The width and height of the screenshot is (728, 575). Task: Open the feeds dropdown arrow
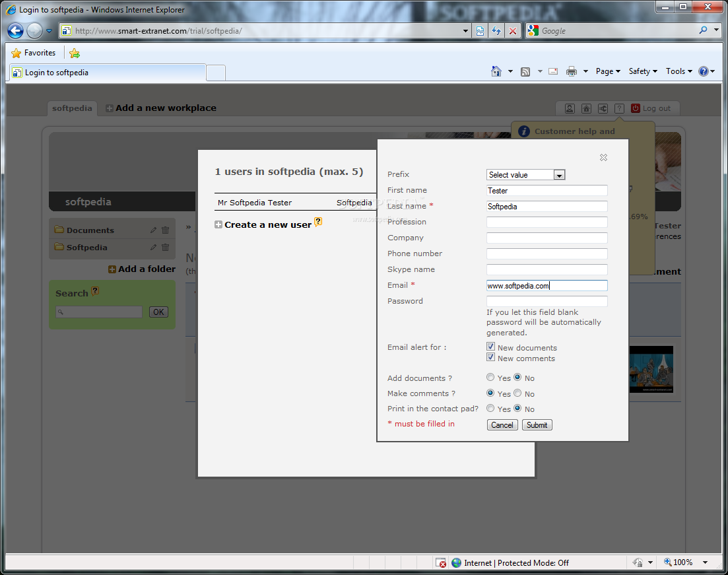(x=539, y=71)
